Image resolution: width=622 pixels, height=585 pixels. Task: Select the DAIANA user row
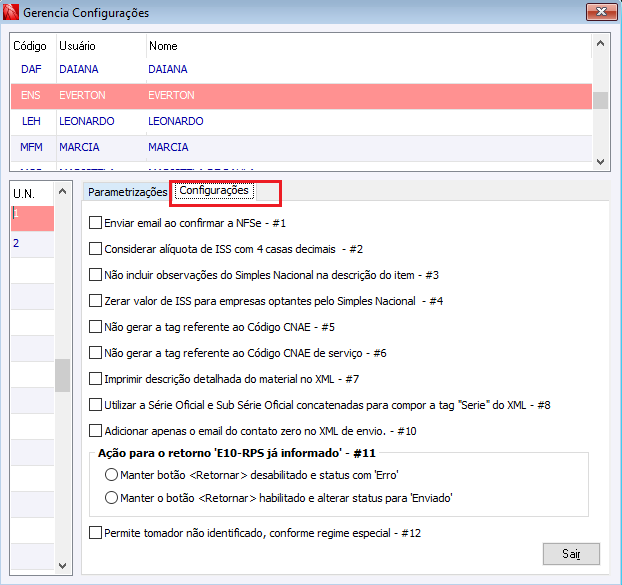[x=301, y=69]
